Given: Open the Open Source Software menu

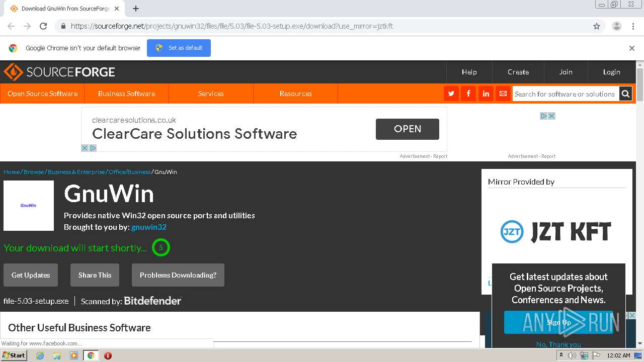Looking at the screenshot, I should click(43, 94).
